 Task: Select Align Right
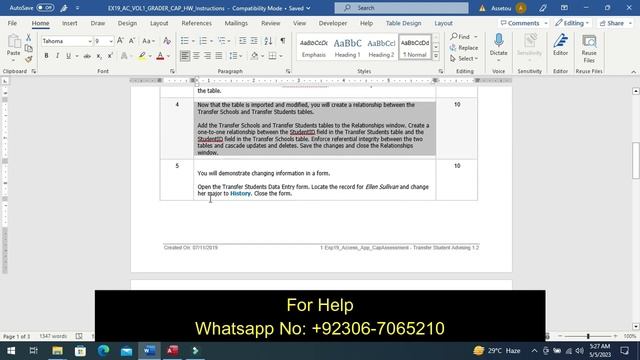coord(208,56)
